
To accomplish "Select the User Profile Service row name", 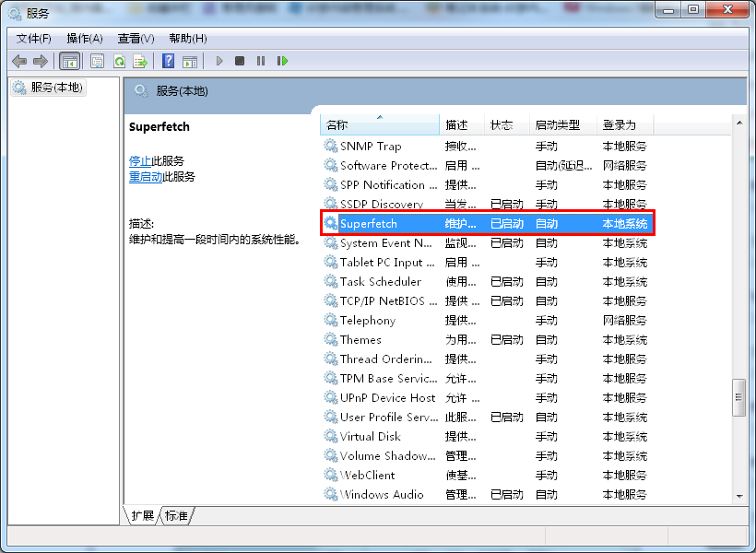I will 389,417.
